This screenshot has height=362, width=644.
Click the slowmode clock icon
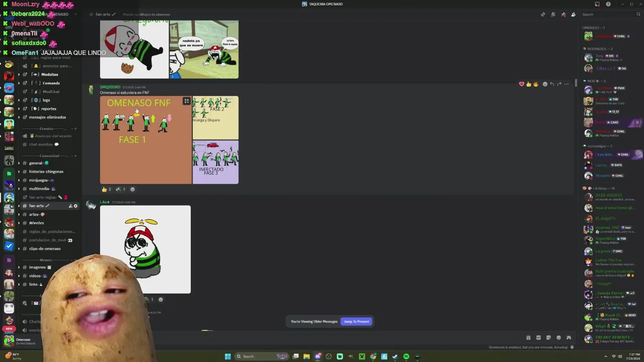572,347
